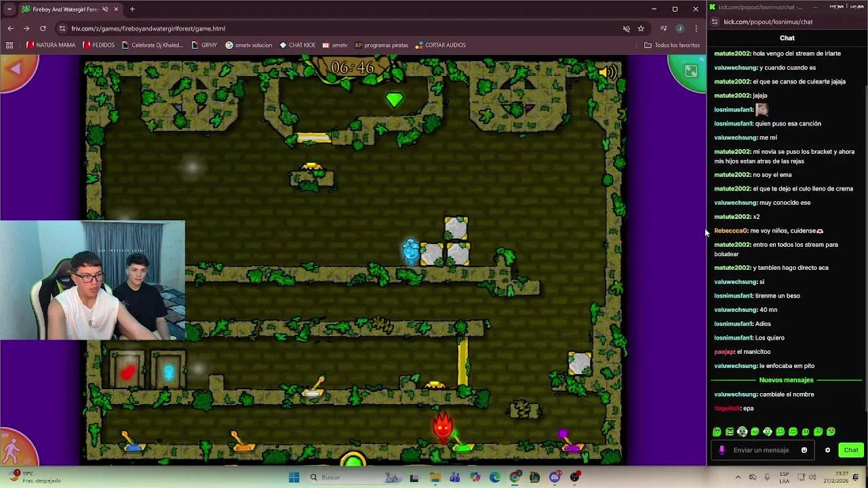Image resolution: width=868 pixels, height=488 pixels.
Task: Go back in Chrome browser
Action: [x=10, y=28]
